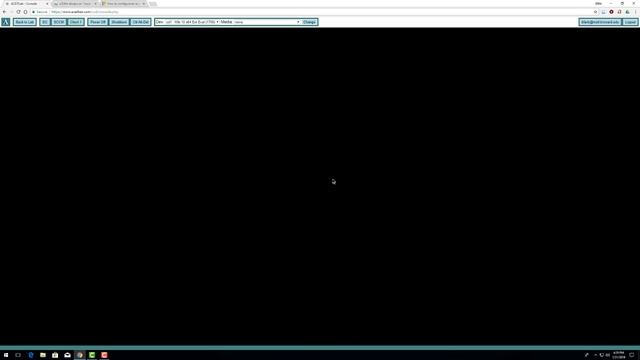Click the Change media button

tap(309, 22)
